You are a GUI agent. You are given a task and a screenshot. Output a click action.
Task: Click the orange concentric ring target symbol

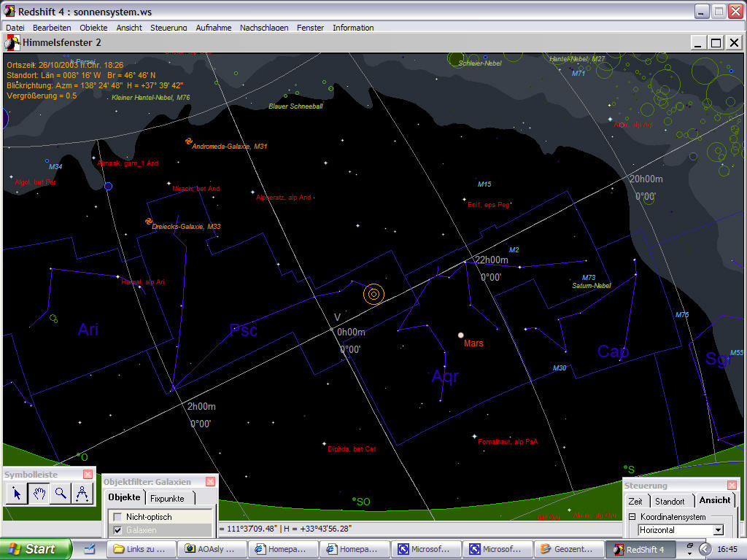click(373, 294)
